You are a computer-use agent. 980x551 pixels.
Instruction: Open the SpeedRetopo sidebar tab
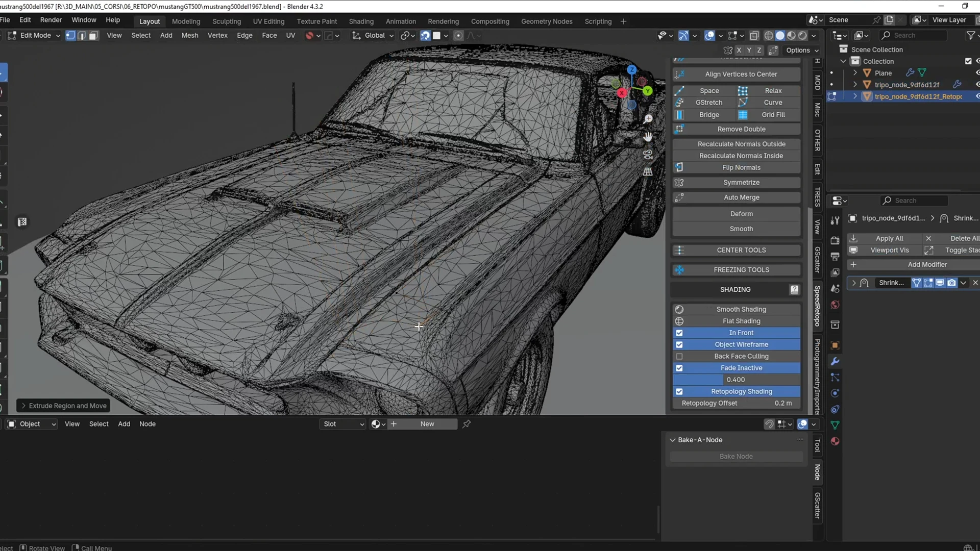(x=817, y=306)
